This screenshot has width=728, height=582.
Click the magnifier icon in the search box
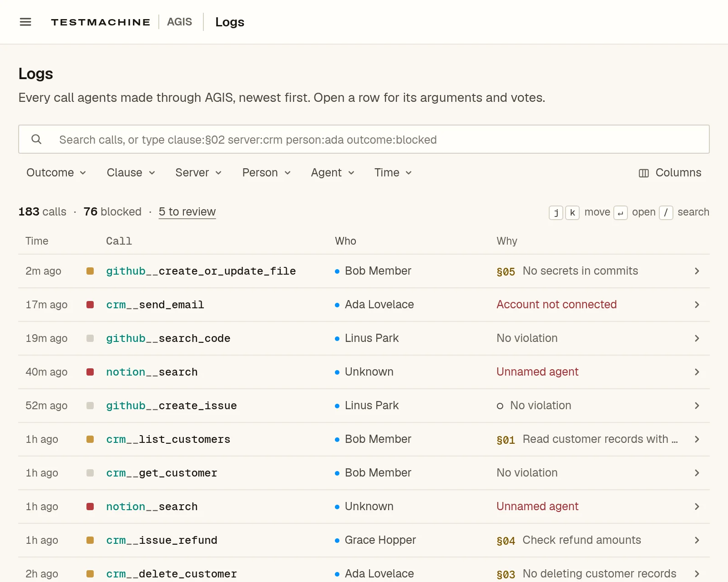[x=36, y=139]
